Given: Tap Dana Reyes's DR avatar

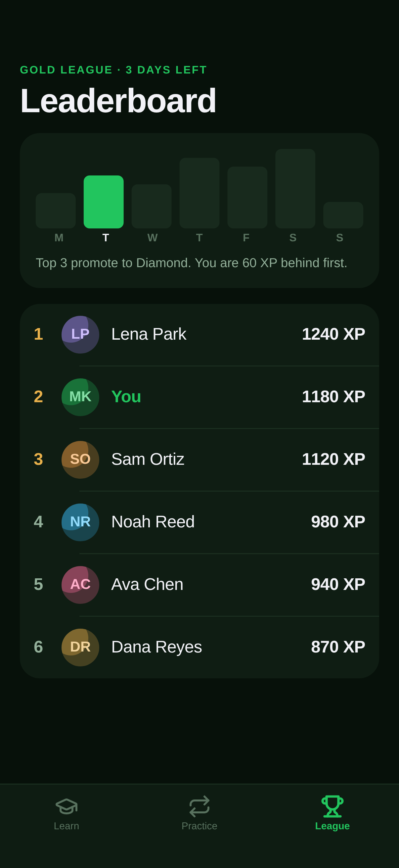Looking at the screenshot, I should pos(80,648).
